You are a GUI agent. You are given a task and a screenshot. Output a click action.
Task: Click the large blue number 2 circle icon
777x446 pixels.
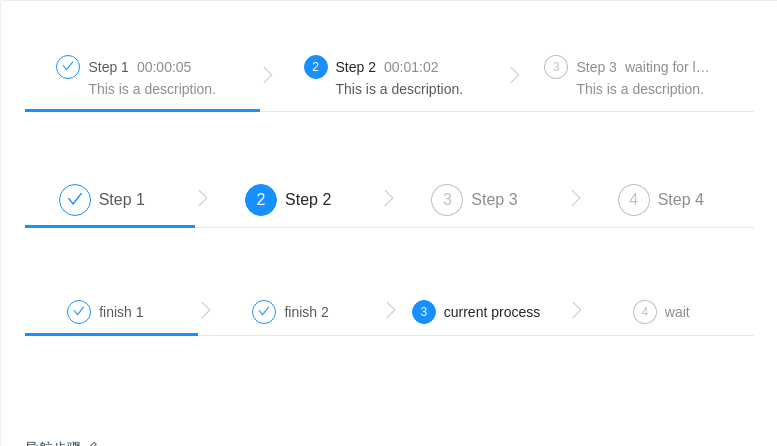point(261,200)
